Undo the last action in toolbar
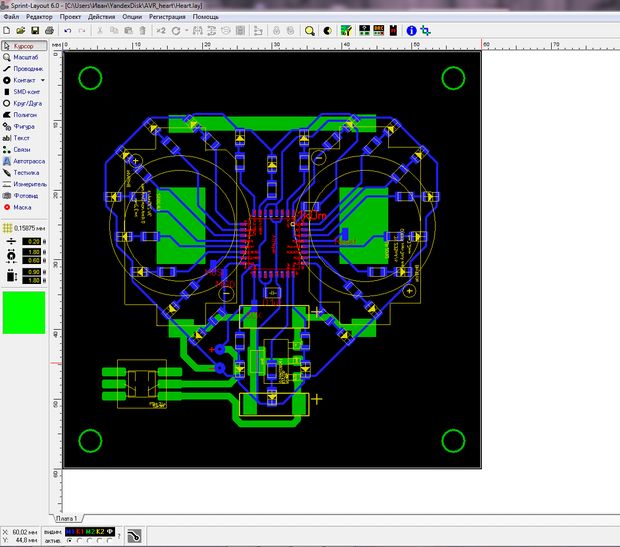The image size is (620, 547). coord(67,31)
